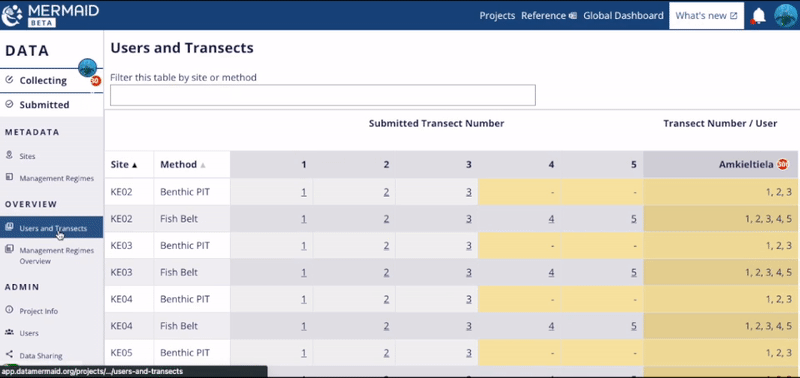Focus the filter by site or method field
This screenshot has height=378, width=800.
tap(322, 95)
